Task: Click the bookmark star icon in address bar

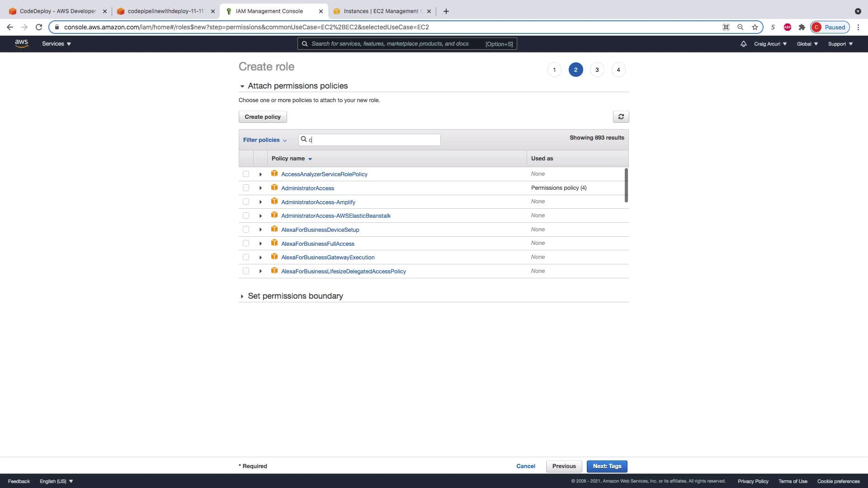Action: [x=755, y=27]
